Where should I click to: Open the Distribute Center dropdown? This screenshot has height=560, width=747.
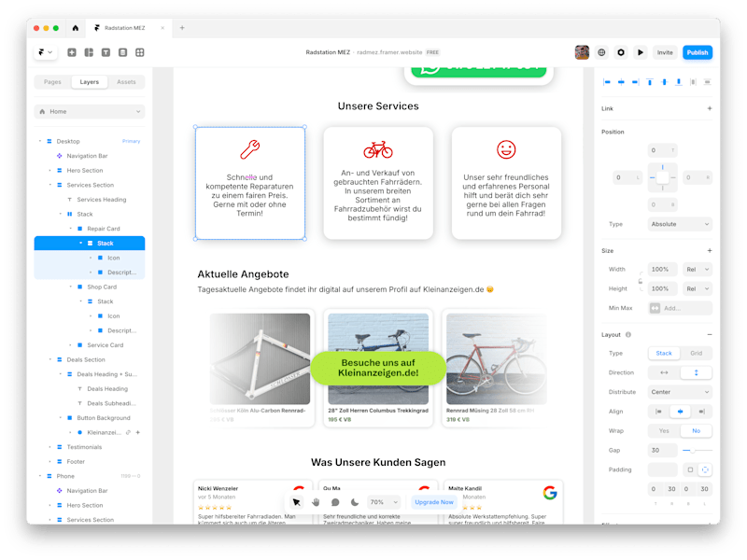pos(680,392)
